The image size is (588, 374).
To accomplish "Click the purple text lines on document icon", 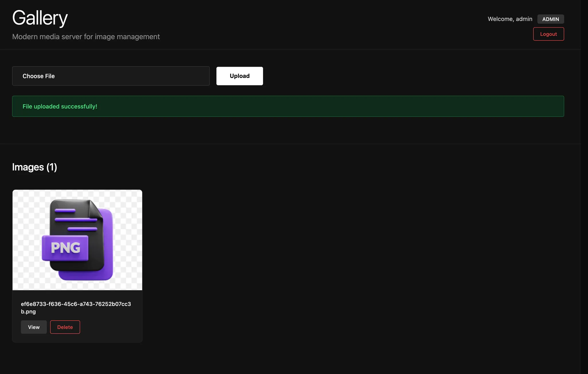I will pyautogui.click(x=76, y=220).
